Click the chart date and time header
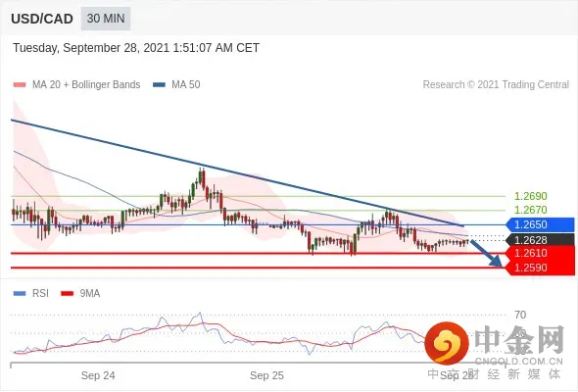 pyautogui.click(x=136, y=48)
